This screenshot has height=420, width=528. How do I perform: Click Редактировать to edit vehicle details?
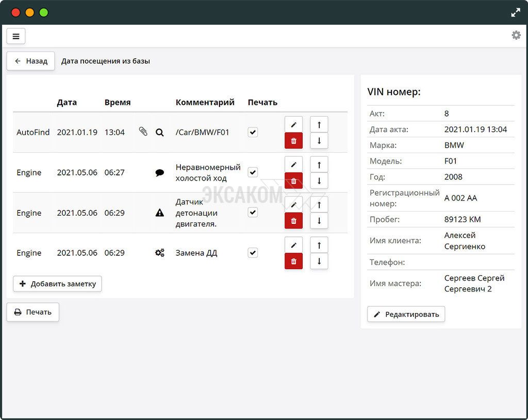click(406, 314)
